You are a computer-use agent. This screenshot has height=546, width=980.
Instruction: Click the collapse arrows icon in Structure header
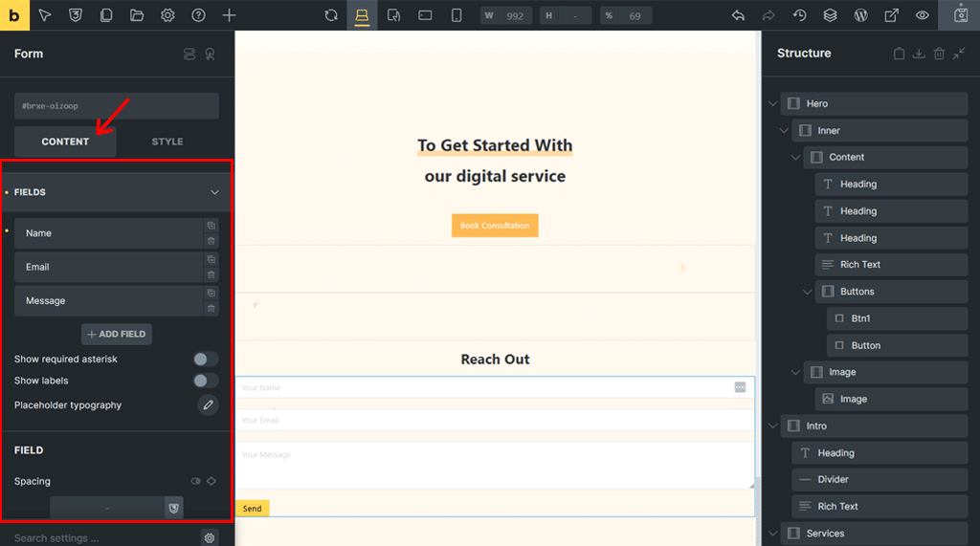click(x=959, y=54)
